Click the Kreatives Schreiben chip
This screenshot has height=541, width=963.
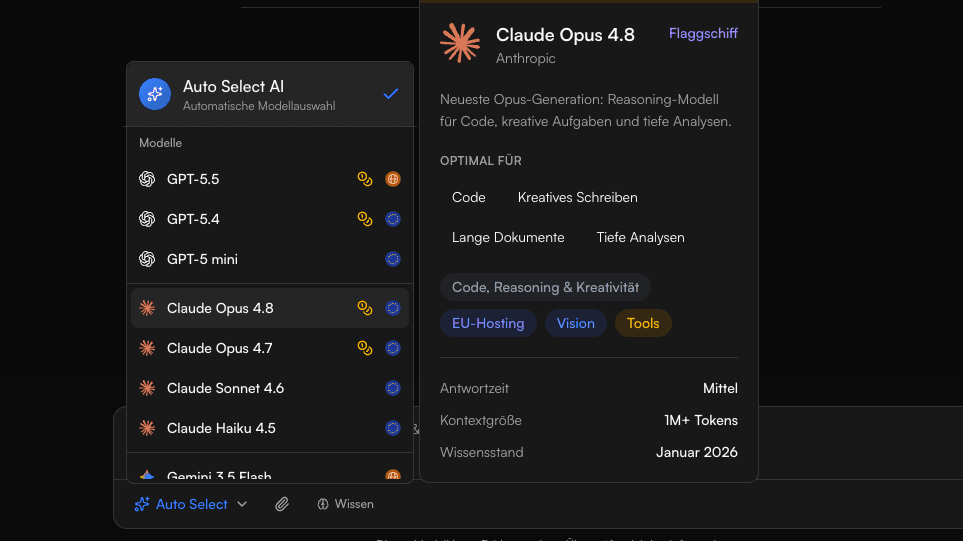pos(577,197)
